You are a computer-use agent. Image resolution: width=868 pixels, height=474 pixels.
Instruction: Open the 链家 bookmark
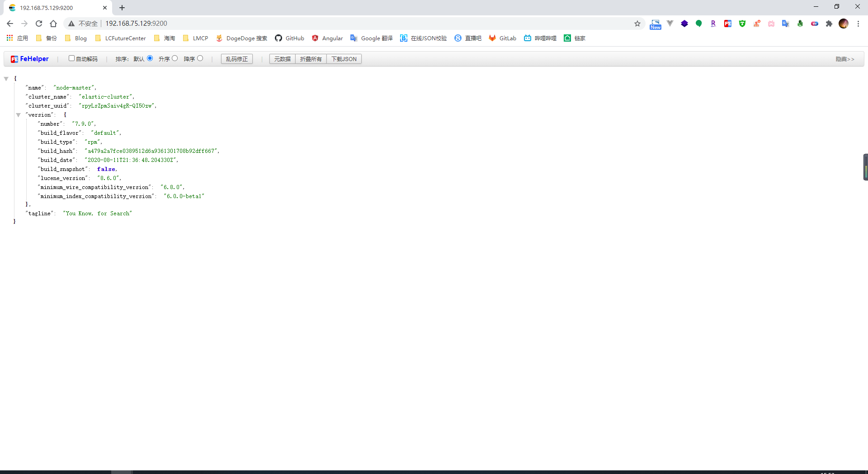click(575, 38)
